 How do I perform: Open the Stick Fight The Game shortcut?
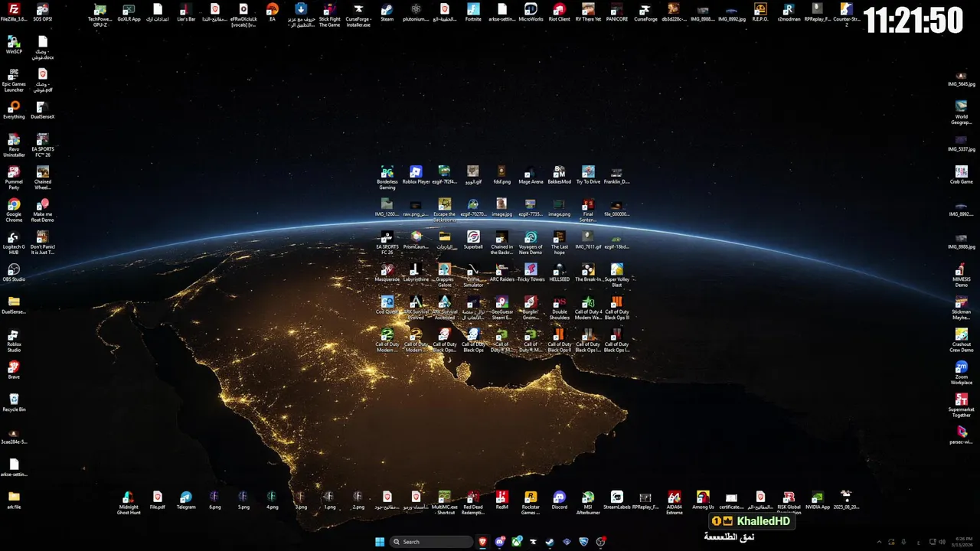(330, 15)
